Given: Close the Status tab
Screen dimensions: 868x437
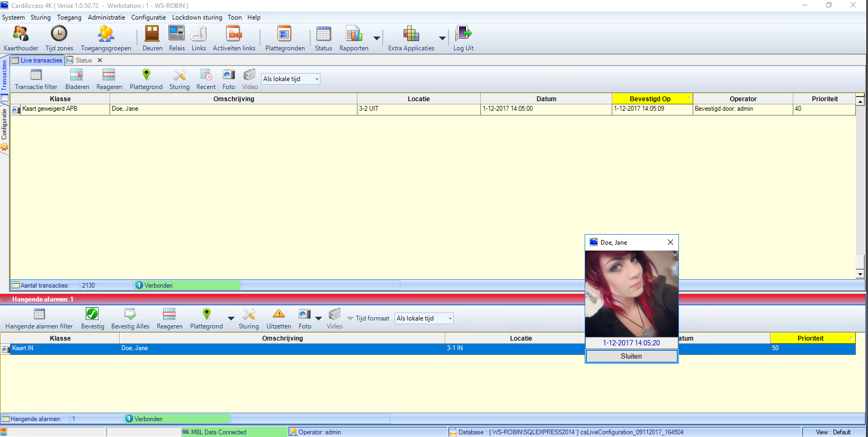Looking at the screenshot, I should tap(100, 60).
